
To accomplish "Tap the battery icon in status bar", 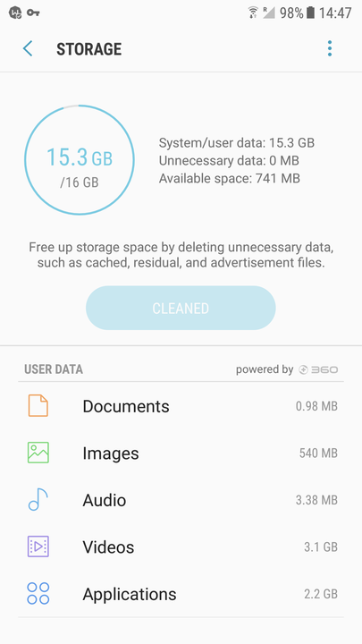I will [311, 13].
